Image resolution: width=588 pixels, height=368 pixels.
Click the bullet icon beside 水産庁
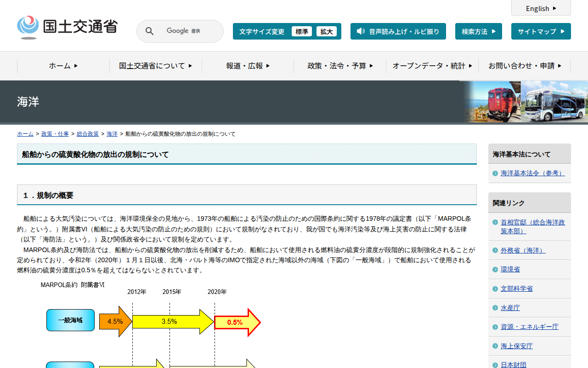pyautogui.click(x=495, y=308)
